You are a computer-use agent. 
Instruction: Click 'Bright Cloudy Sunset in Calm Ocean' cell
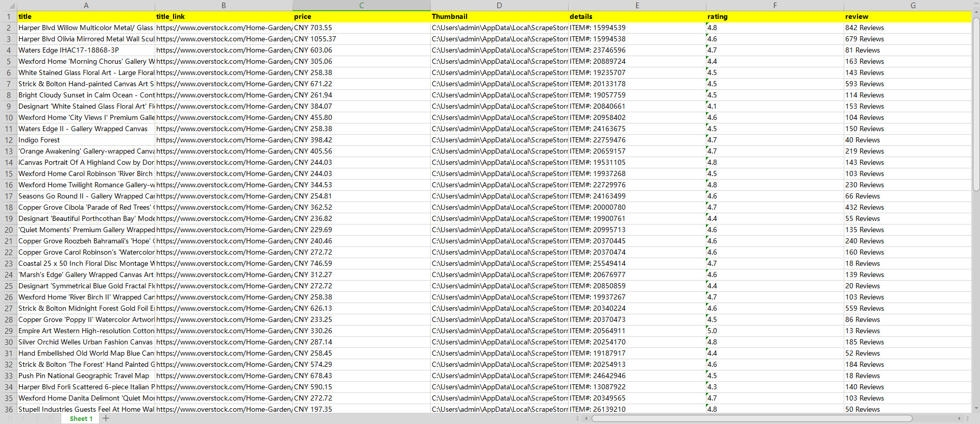tap(86, 95)
